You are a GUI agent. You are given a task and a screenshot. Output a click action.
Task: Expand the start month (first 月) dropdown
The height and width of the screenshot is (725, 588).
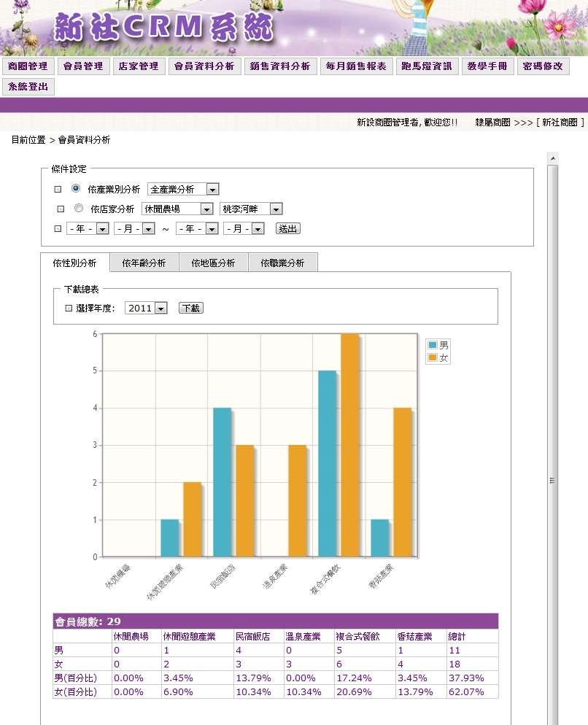pos(134,228)
